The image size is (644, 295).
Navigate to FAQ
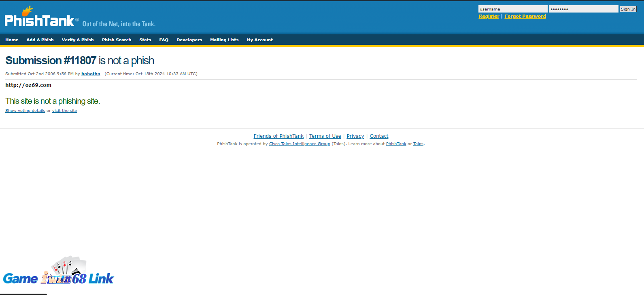coord(164,40)
